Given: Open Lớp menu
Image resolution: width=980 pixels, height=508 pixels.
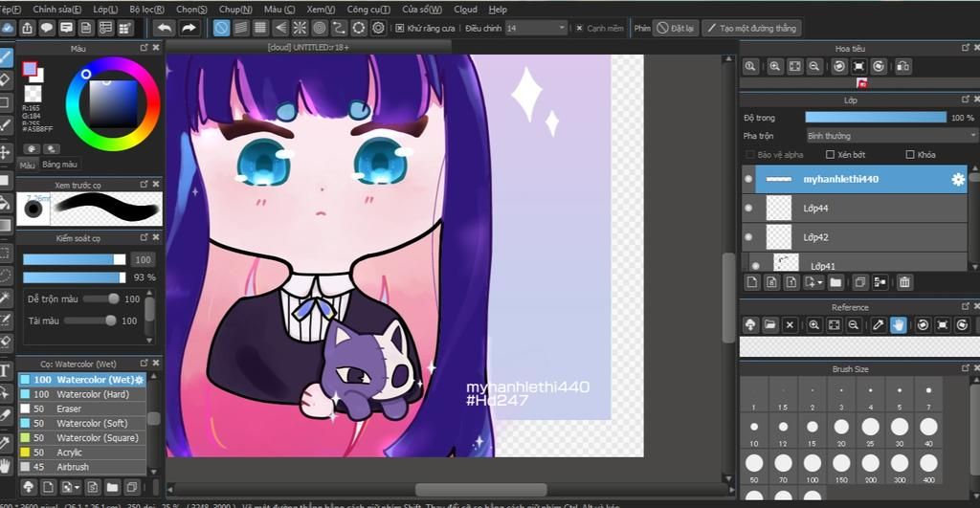Looking at the screenshot, I should click(x=105, y=10).
